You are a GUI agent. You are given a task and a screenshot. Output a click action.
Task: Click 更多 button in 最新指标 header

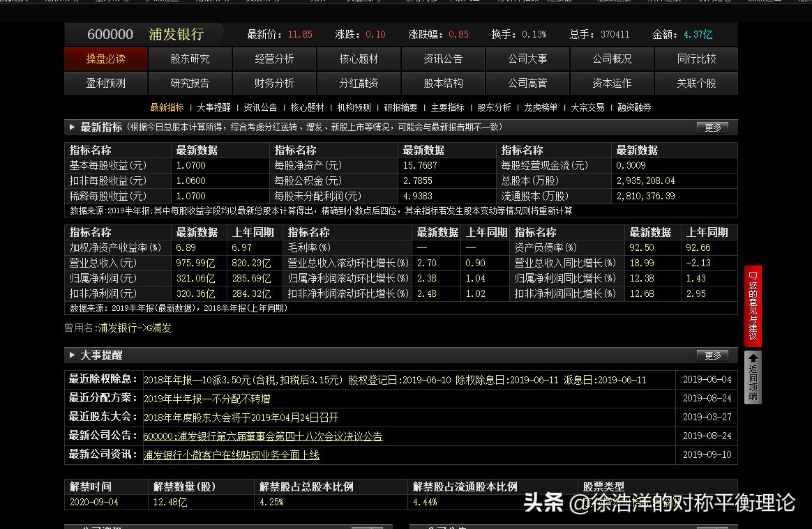pyautogui.click(x=712, y=128)
